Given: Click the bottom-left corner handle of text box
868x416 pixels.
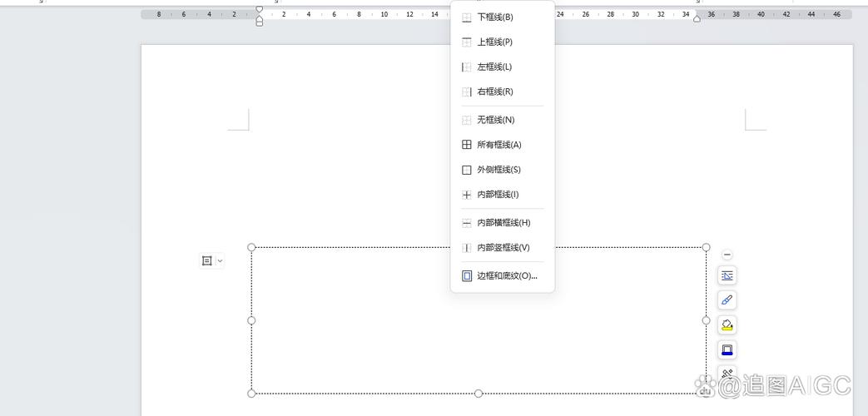Looking at the screenshot, I should [251, 394].
